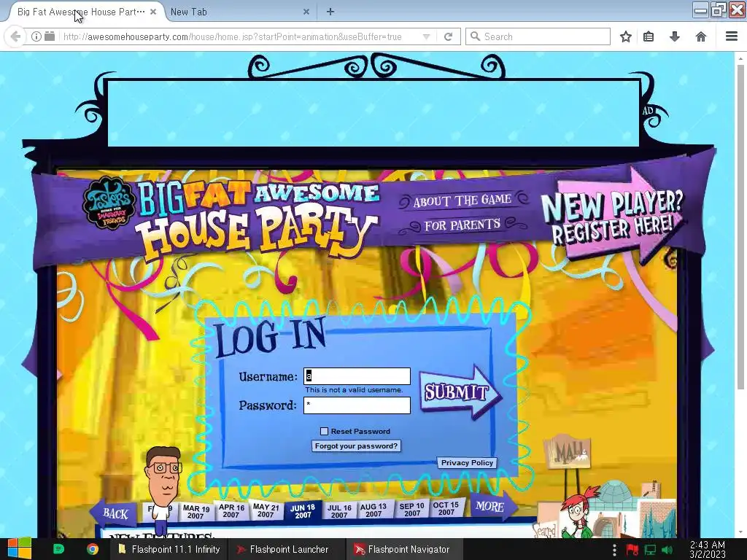The height and width of the screenshot is (560, 747).
Task: Select the Jul 16 2007 date tab
Action: pyautogui.click(x=339, y=511)
